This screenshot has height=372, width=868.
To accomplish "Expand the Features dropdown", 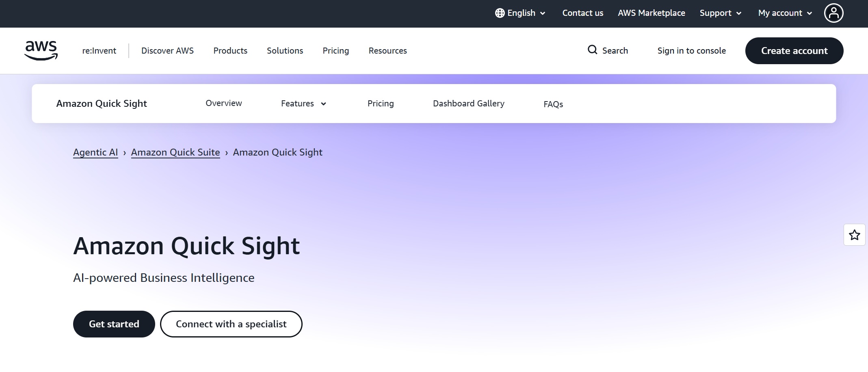I will pos(303,104).
